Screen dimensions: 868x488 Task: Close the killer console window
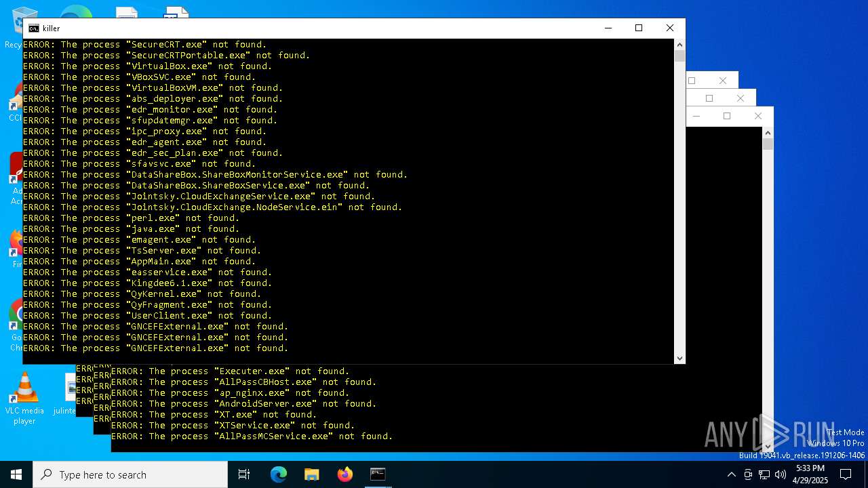(670, 28)
